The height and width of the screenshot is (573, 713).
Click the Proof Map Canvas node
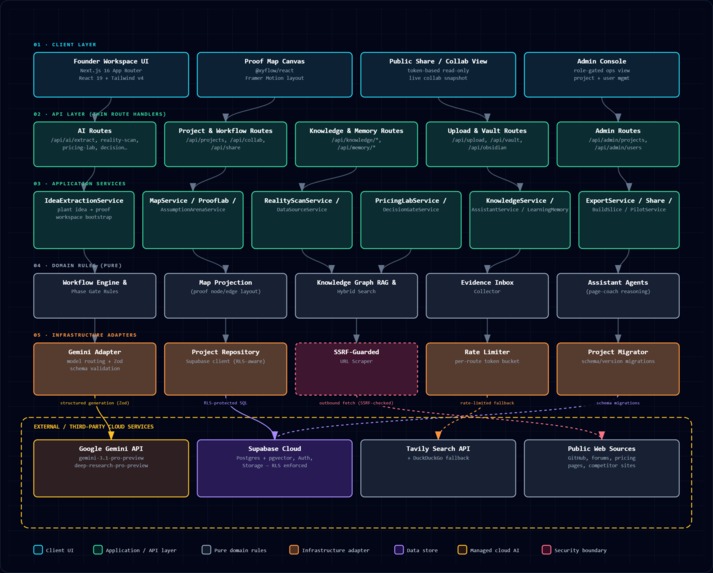(275, 75)
